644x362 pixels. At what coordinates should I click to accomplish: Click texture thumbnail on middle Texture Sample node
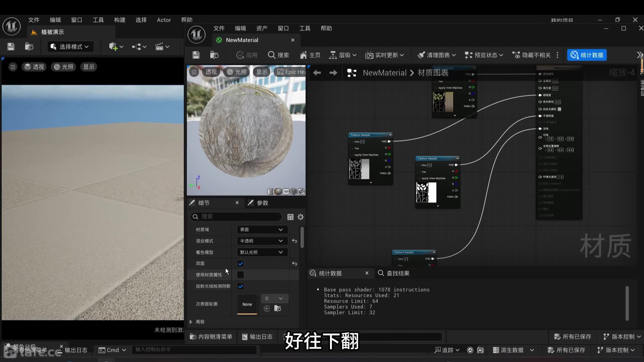[x=426, y=192]
